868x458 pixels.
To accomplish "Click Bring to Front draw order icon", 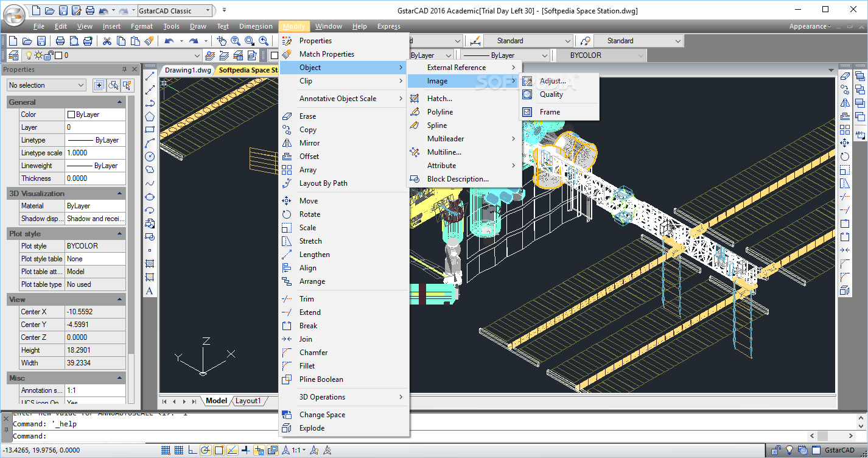I will pos(859,76).
